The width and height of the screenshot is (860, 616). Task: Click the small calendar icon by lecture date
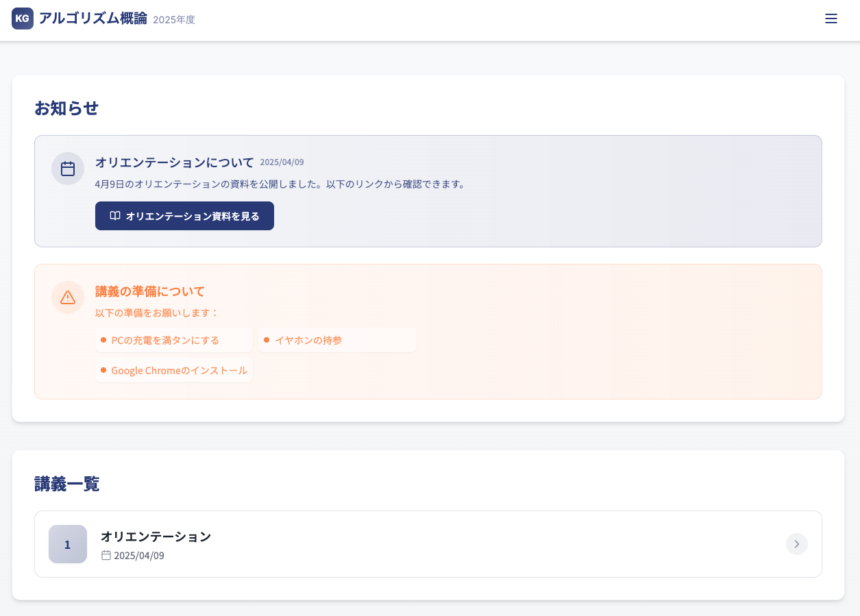click(x=106, y=555)
